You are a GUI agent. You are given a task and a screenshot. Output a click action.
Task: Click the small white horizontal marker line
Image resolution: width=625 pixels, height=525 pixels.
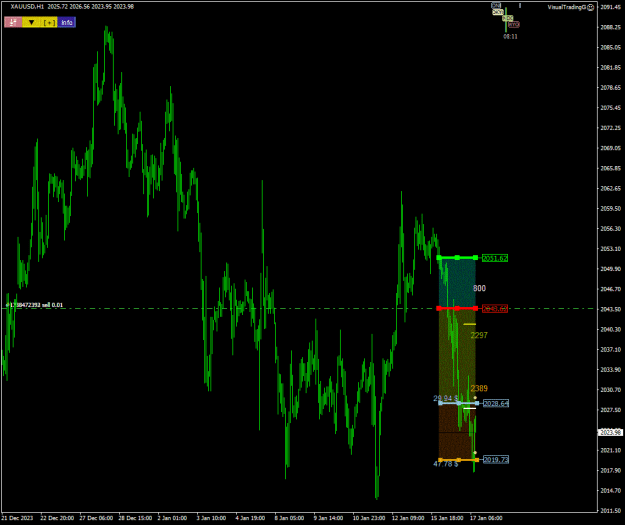click(x=469, y=408)
